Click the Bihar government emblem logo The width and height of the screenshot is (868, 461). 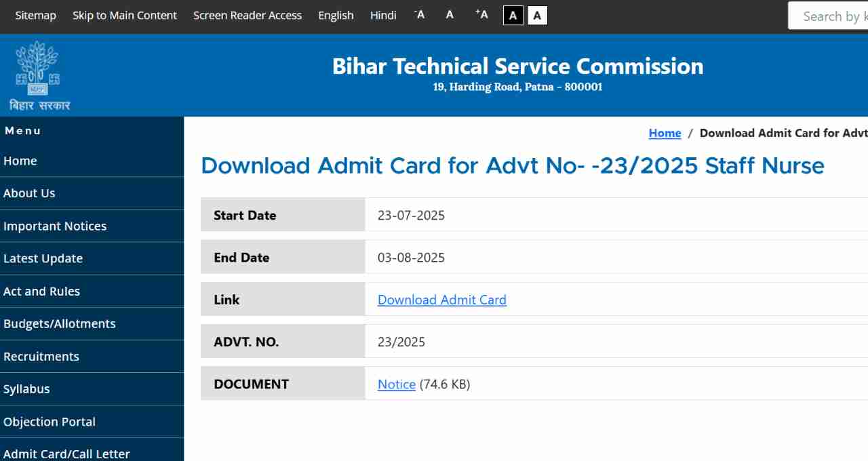click(x=40, y=76)
